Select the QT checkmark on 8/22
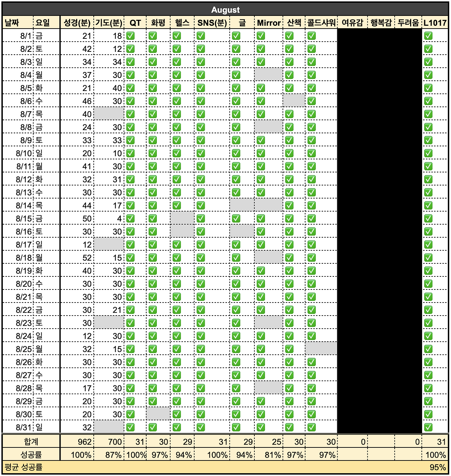 [x=130, y=310]
